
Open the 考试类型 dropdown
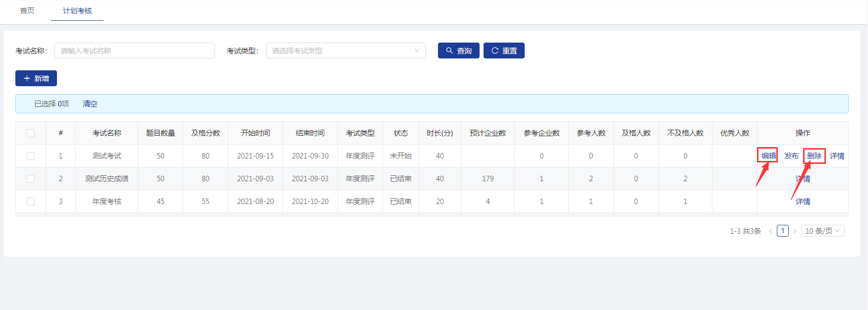point(346,51)
